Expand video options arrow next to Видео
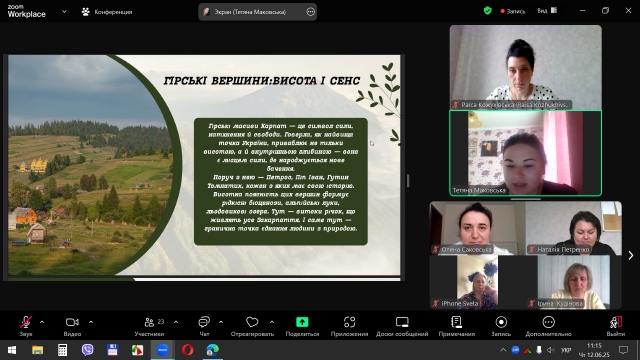This screenshot has height=360, width=640. click(91, 322)
